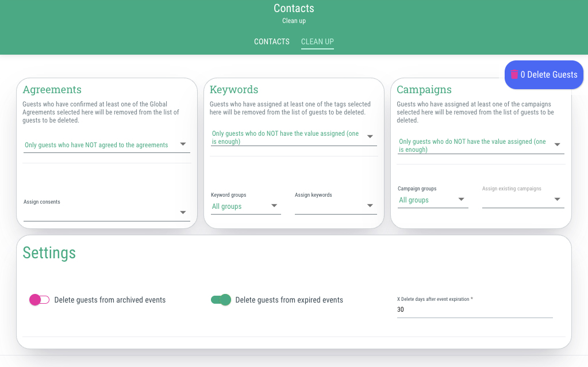Open the All groups dropdown under Keyword groups

pyautogui.click(x=245, y=207)
